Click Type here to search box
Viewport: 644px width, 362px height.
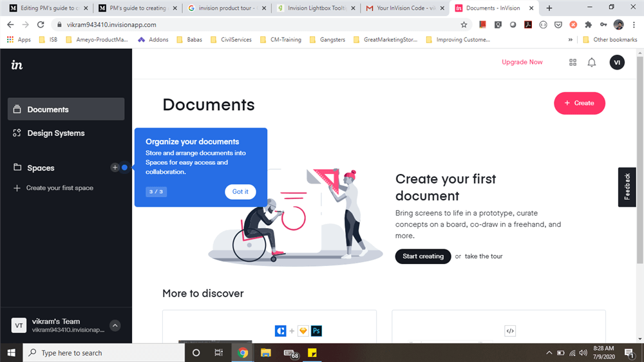104,352
